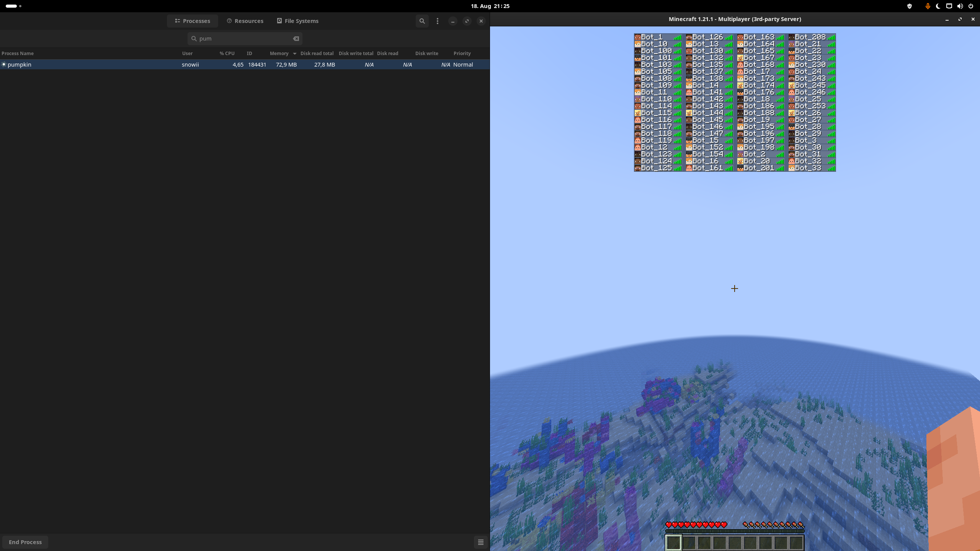Sort by the % CPU column header
Viewport: 980px width, 551px height.
[x=227, y=54]
